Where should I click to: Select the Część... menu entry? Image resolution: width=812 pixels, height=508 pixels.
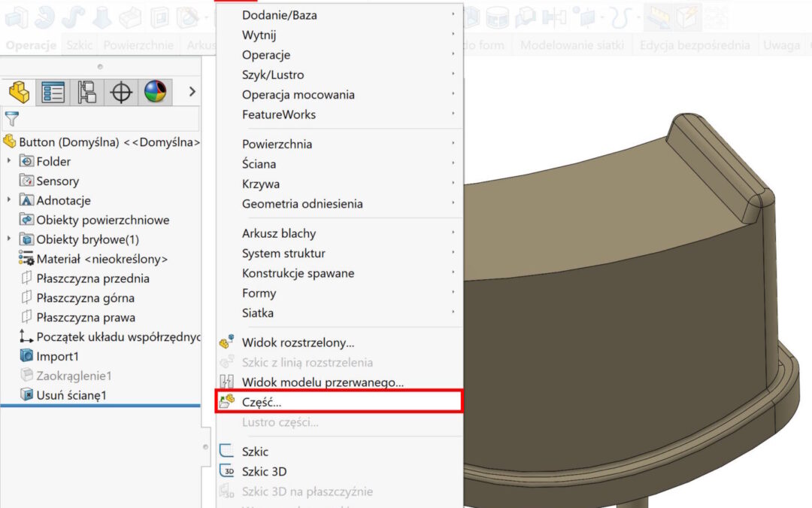tap(262, 402)
